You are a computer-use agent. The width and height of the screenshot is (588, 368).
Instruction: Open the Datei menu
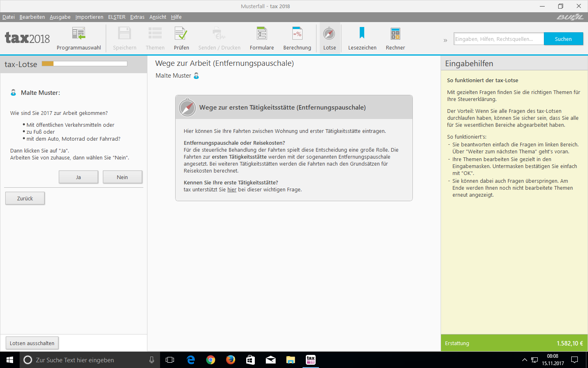click(x=9, y=17)
